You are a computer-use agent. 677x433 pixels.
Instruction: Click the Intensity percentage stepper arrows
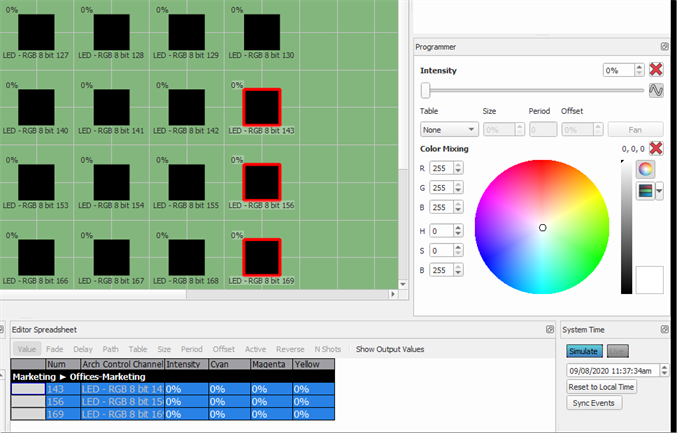(637, 70)
